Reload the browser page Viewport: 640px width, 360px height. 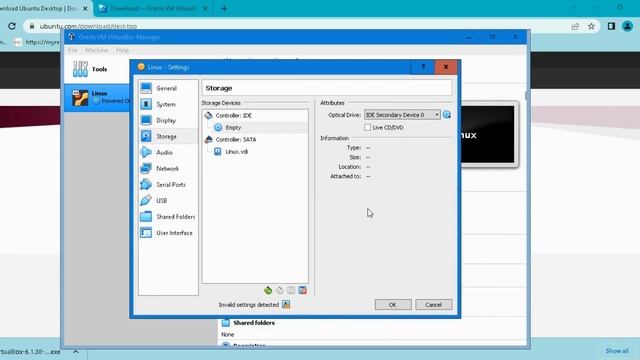pos(12,26)
